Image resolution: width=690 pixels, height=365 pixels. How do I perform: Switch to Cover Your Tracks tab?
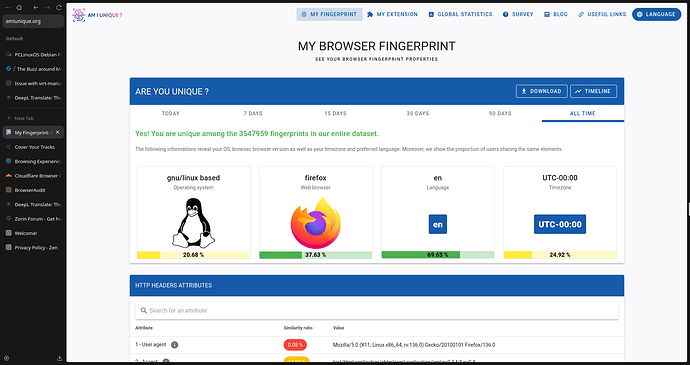[33, 147]
